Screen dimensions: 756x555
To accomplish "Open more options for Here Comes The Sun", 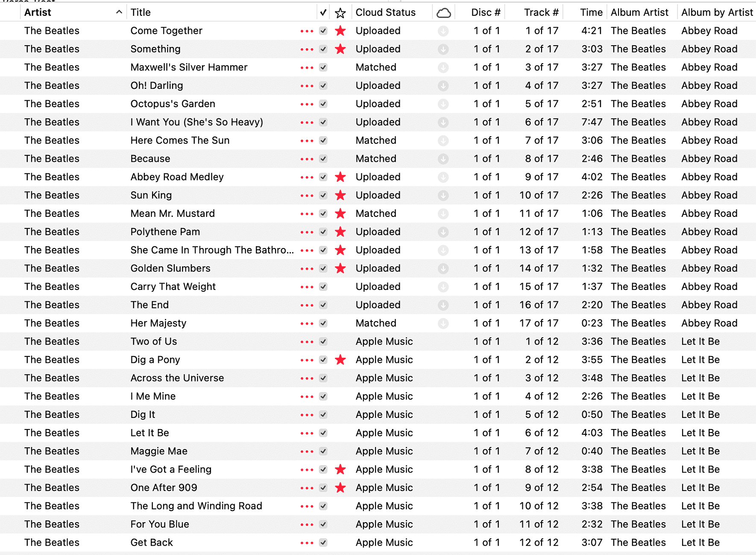I will [307, 141].
